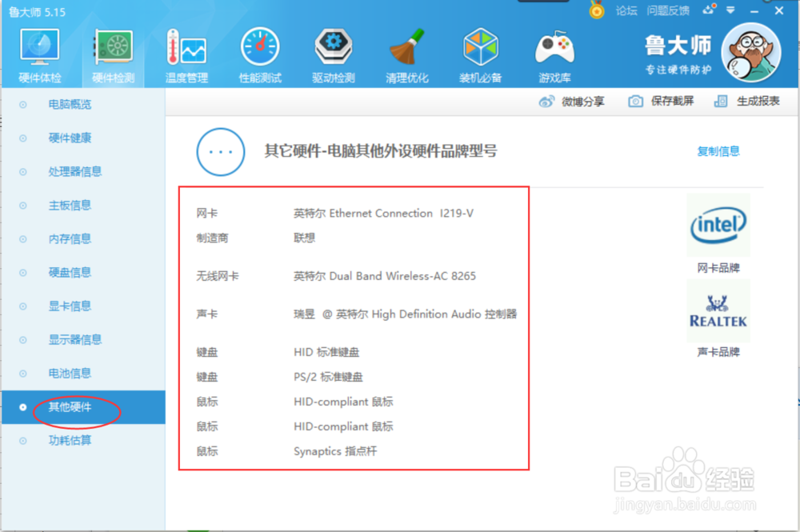Select 电脑概览 in sidebar
Image resolution: width=800 pixels, height=532 pixels.
(70, 105)
